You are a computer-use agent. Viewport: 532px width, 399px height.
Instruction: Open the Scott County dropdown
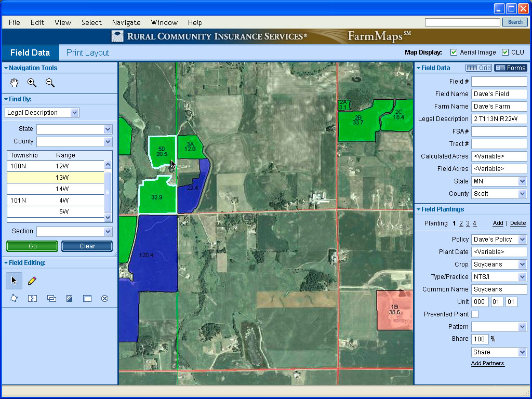click(x=522, y=194)
